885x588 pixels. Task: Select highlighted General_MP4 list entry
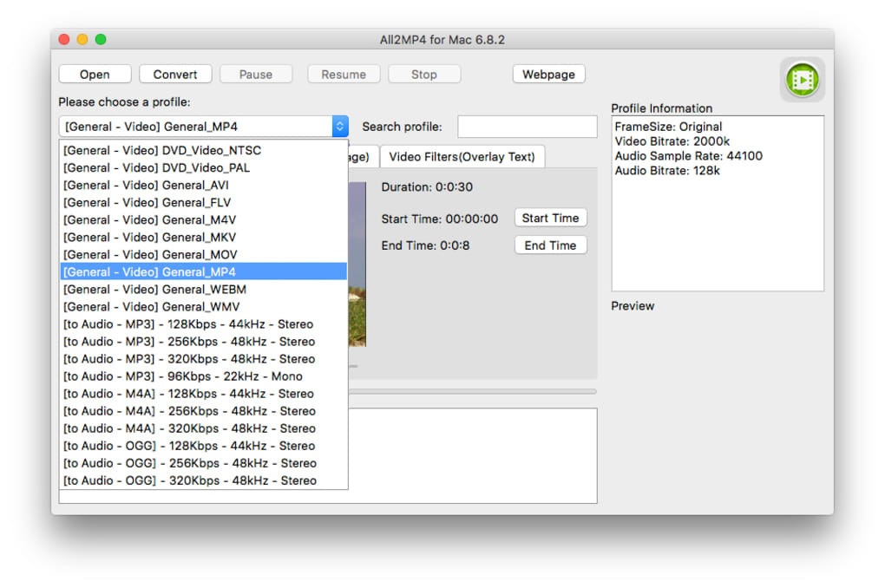[x=203, y=272]
